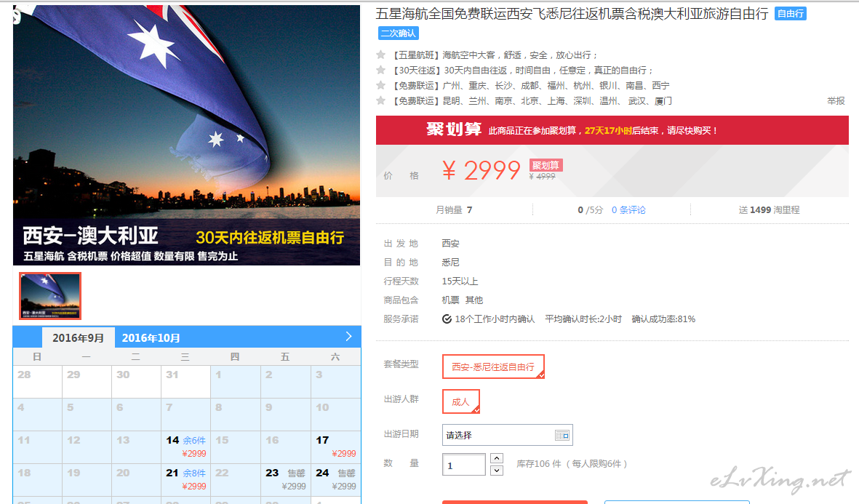Image resolution: width=859 pixels, height=504 pixels.
Task: Increase the quantity with the up arrow
Action: (x=496, y=458)
